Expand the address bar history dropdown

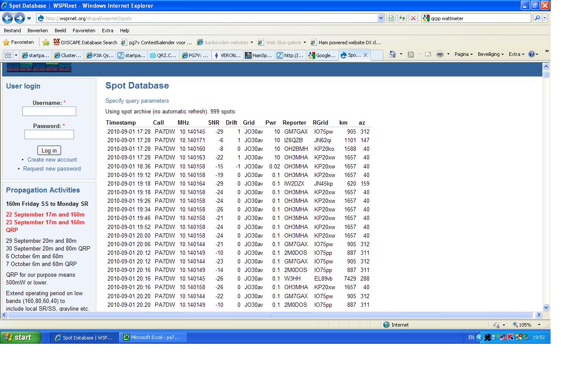[x=381, y=18]
